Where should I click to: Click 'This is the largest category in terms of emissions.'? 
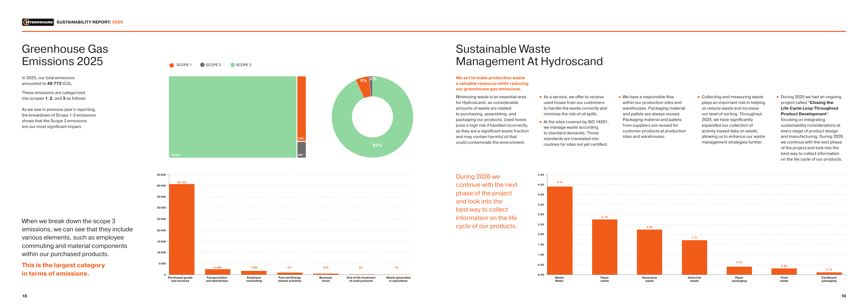click(63, 269)
